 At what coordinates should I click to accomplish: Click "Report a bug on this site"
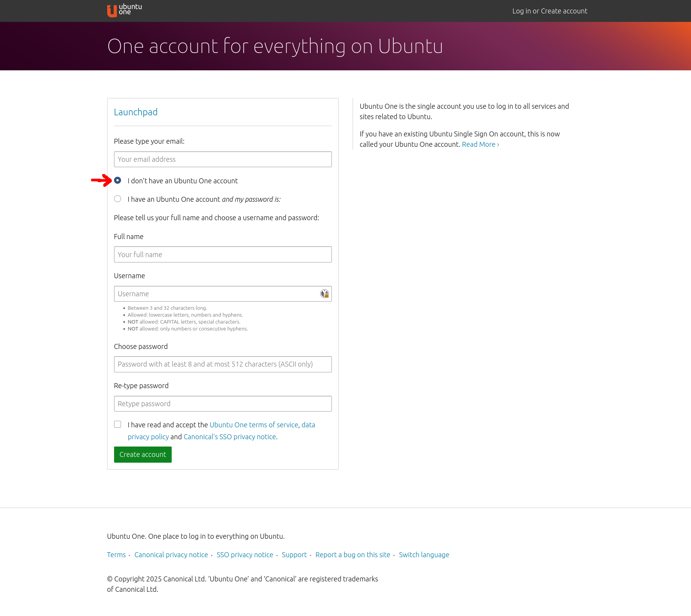tap(353, 555)
